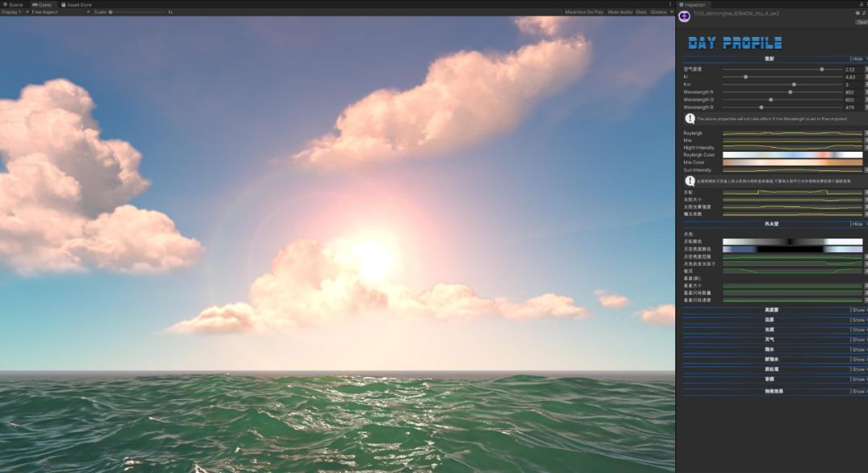Click the Inspector lock icon
This screenshot has height=473, width=868.
pyautogui.click(x=862, y=4)
